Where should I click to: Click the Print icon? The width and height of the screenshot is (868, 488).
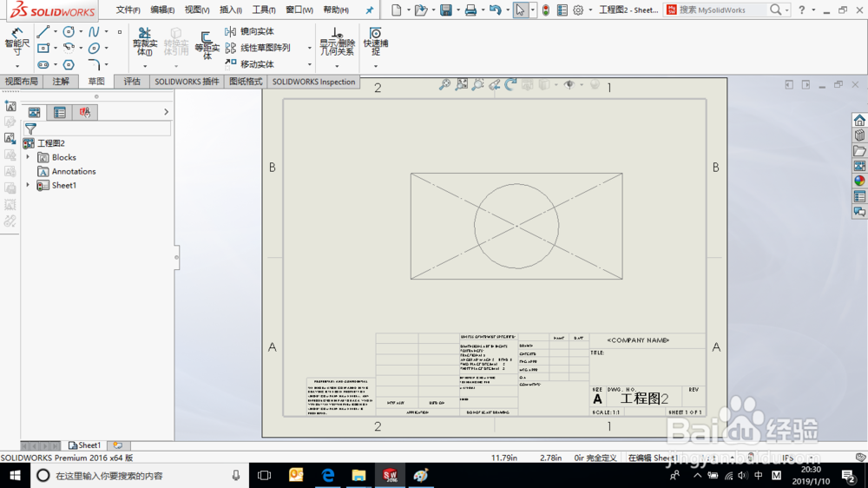pyautogui.click(x=470, y=10)
